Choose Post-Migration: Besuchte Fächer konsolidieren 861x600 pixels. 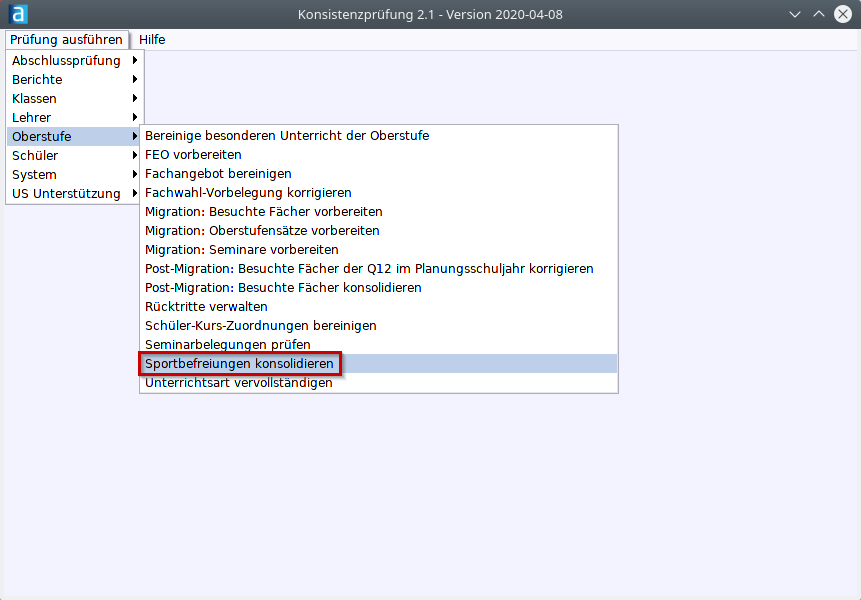379,288
